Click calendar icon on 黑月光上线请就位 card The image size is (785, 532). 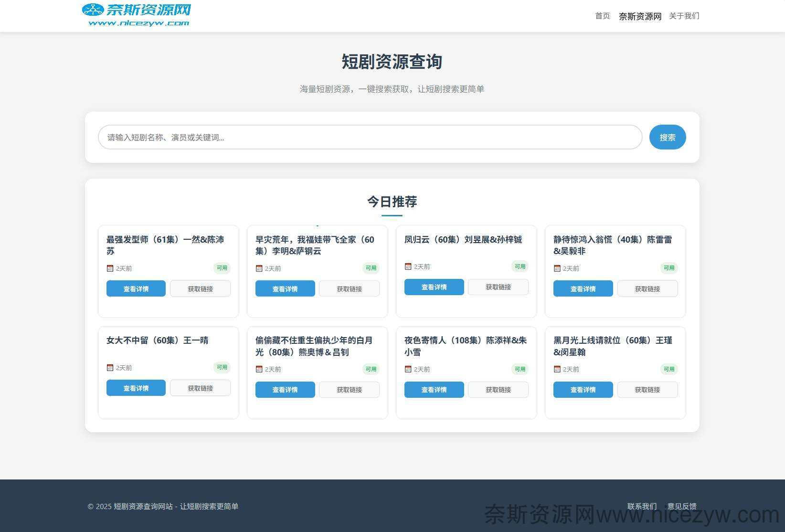[x=557, y=369]
